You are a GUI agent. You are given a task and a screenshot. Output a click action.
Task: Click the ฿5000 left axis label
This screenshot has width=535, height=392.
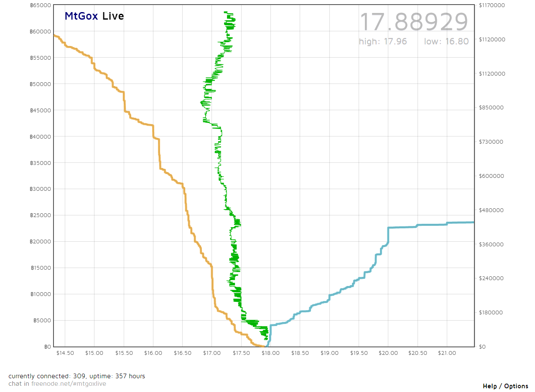click(42, 321)
